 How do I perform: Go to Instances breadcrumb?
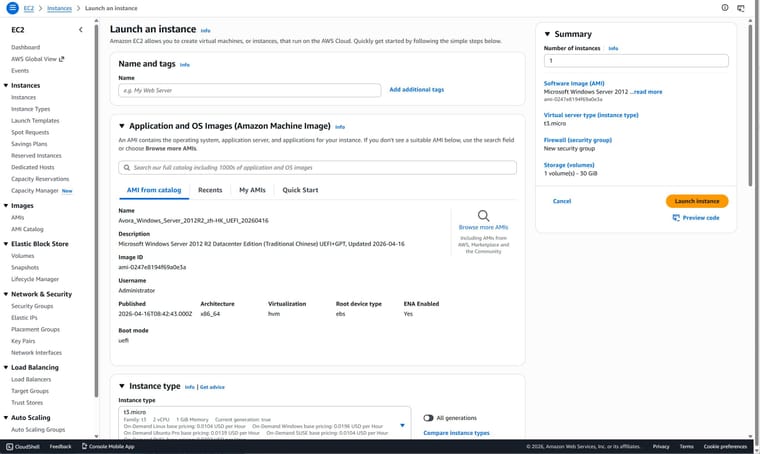(x=59, y=8)
